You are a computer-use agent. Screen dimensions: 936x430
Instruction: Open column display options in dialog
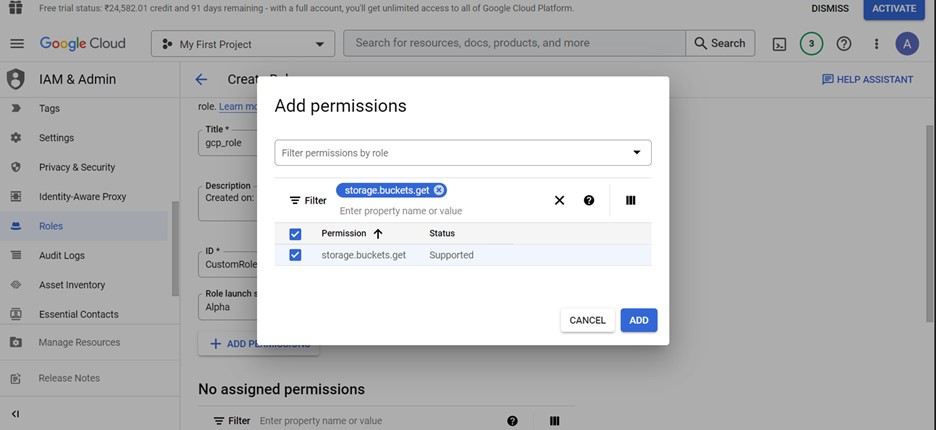pyautogui.click(x=630, y=200)
